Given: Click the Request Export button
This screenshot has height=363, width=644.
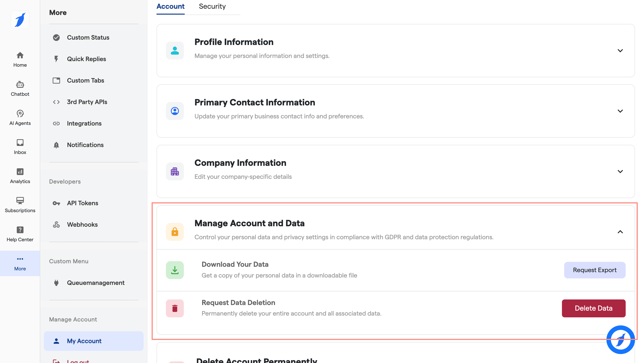Looking at the screenshot, I should coord(595,270).
